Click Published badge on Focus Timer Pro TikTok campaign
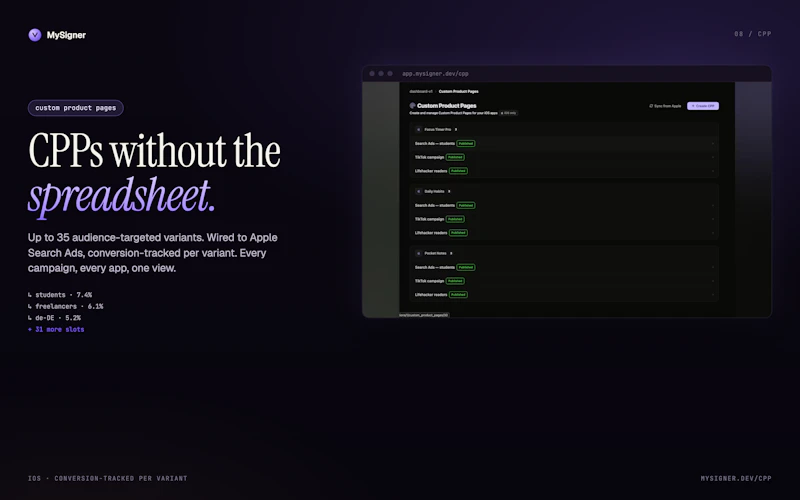 (455, 157)
